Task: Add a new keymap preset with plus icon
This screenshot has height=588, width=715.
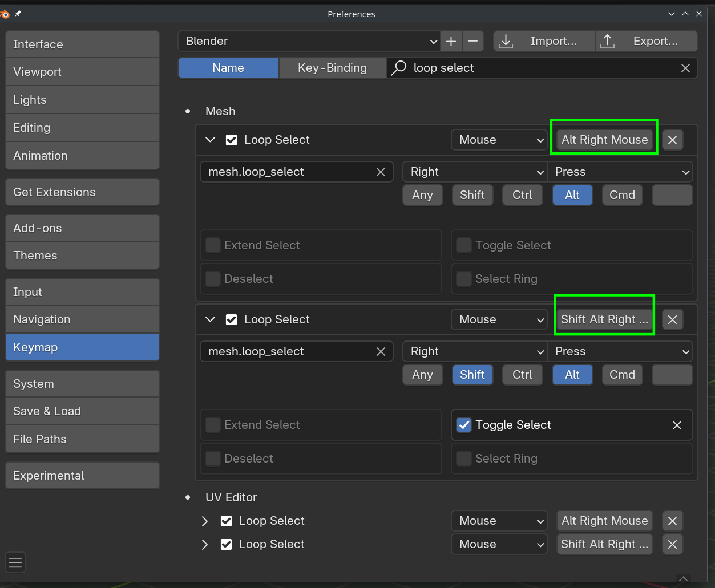Action: 451,41
